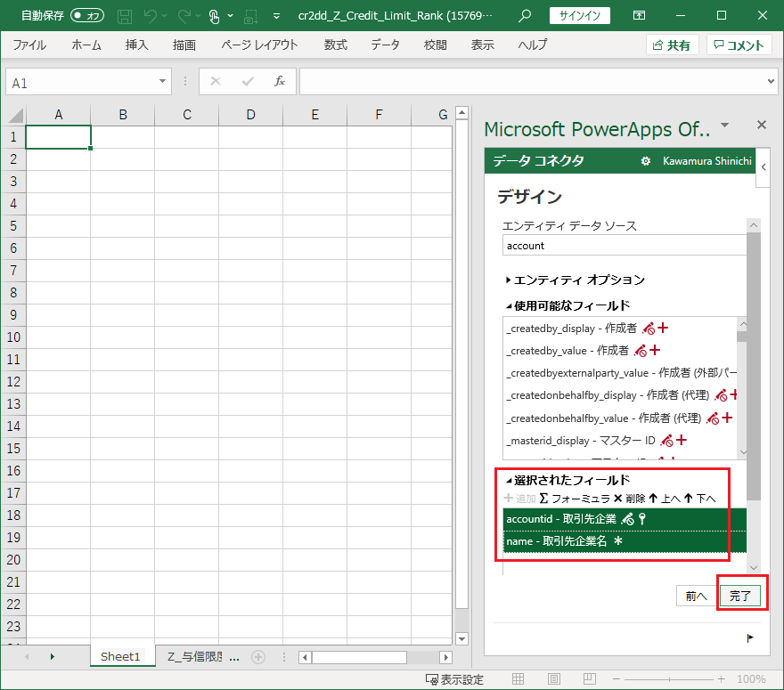The width and height of the screenshot is (784, 690).
Task: Select the name - 取引先企業名 field row
Action: [x=625, y=541]
